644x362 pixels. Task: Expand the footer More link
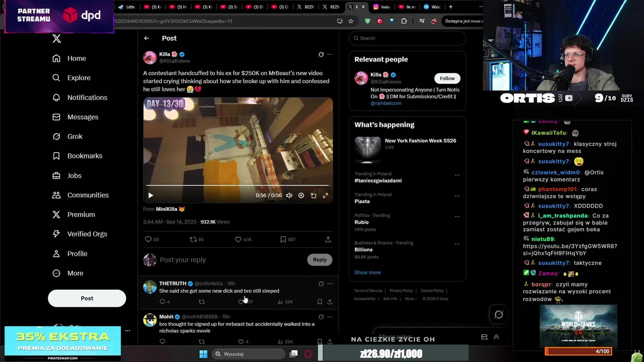411,299
